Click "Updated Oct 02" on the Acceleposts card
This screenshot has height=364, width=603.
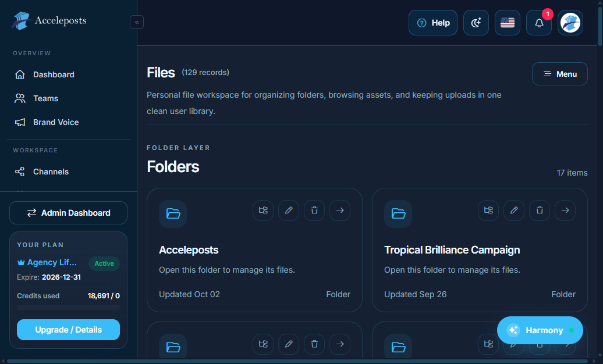(190, 294)
